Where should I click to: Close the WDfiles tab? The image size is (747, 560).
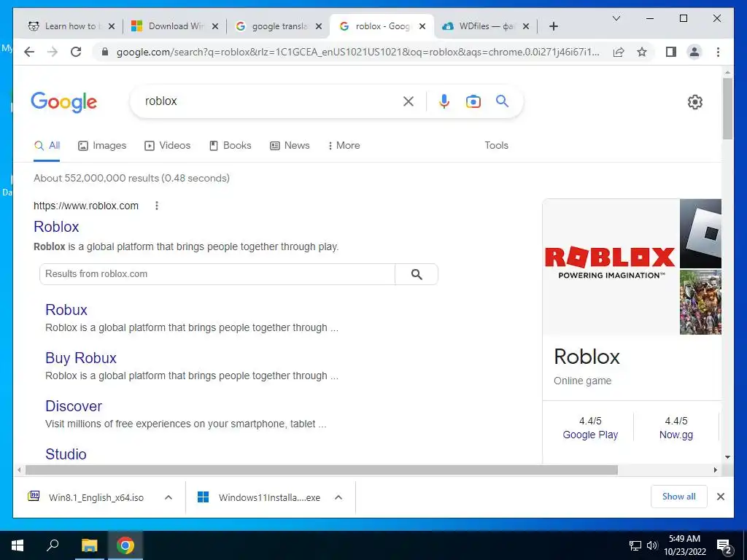(x=526, y=26)
